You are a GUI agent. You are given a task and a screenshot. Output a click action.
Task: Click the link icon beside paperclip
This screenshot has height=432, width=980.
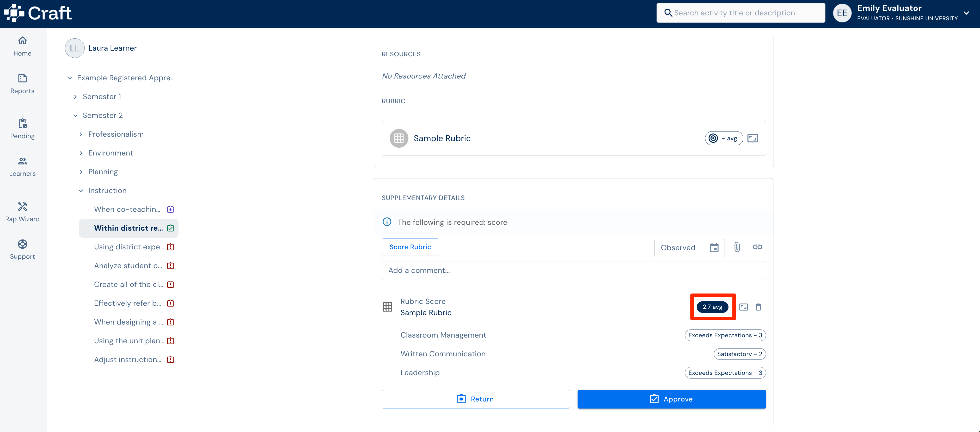coord(757,247)
